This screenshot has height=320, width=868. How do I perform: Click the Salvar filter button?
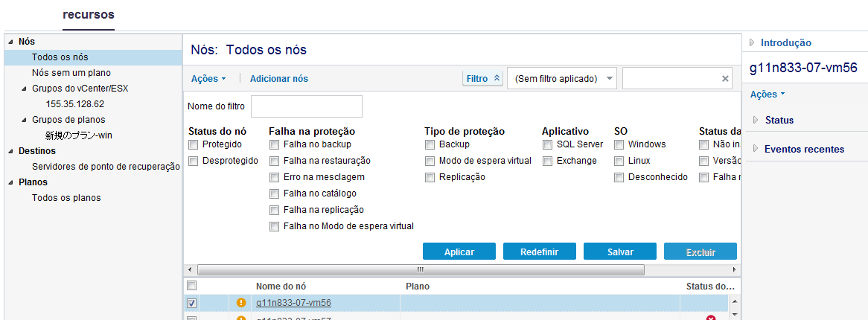pyautogui.click(x=620, y=252)
